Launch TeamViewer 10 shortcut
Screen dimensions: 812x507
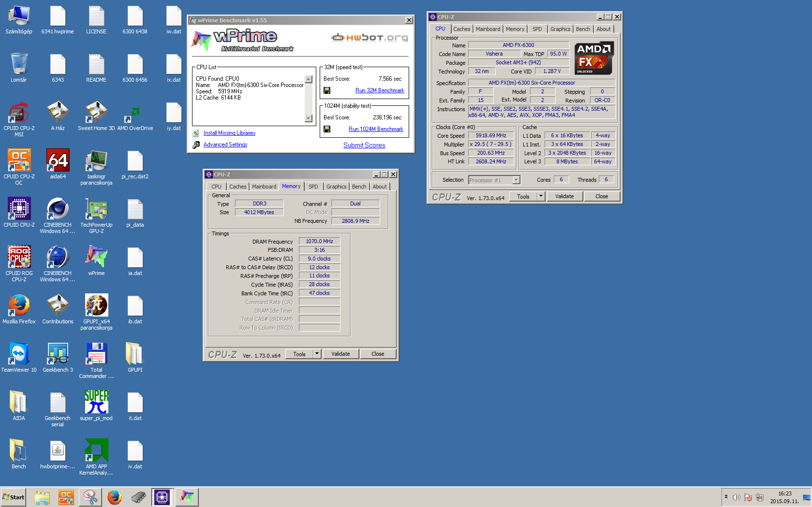[19, 358]
